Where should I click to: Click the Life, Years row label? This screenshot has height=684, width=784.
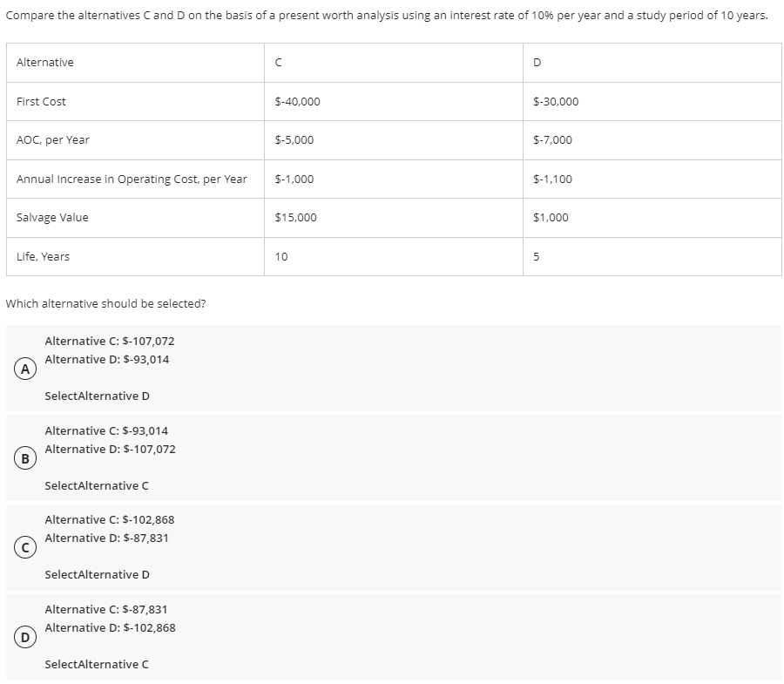43,256
